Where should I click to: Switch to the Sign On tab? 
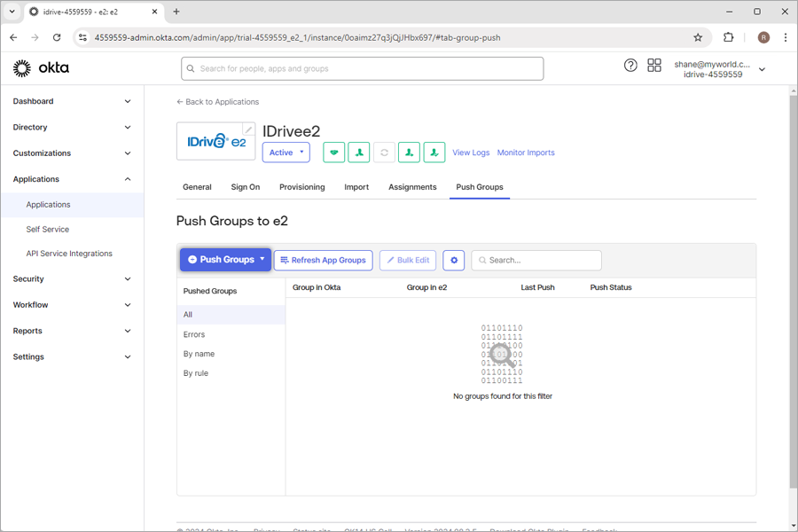pos(246,187)
